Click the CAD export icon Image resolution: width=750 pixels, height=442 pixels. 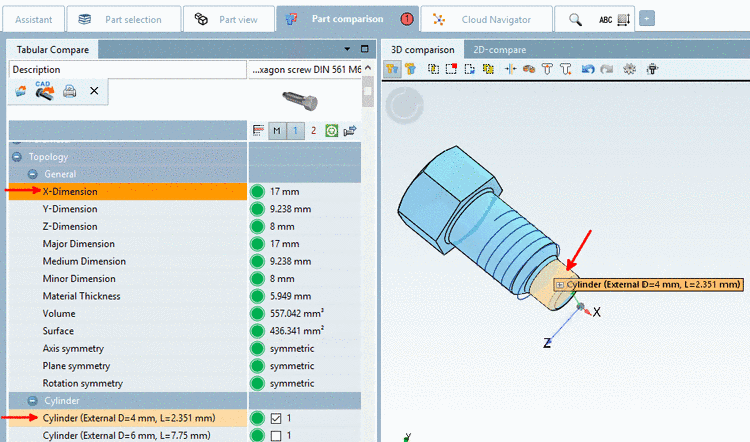pos(44,90)
